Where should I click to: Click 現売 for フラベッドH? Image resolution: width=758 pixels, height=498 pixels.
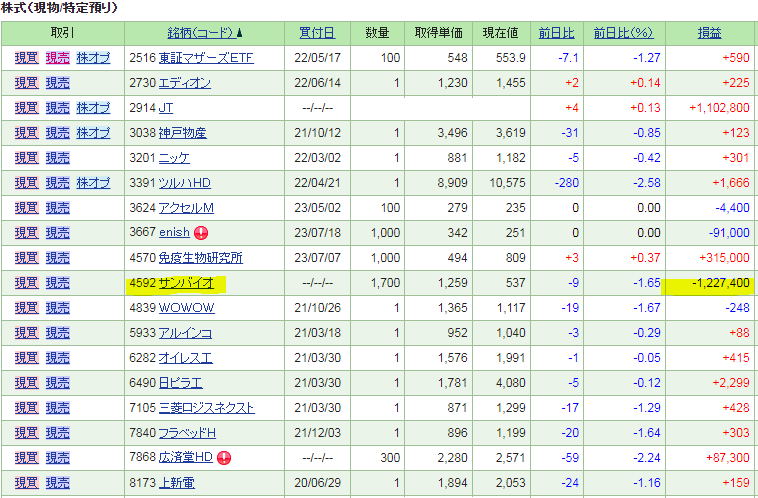pos(58,433)
